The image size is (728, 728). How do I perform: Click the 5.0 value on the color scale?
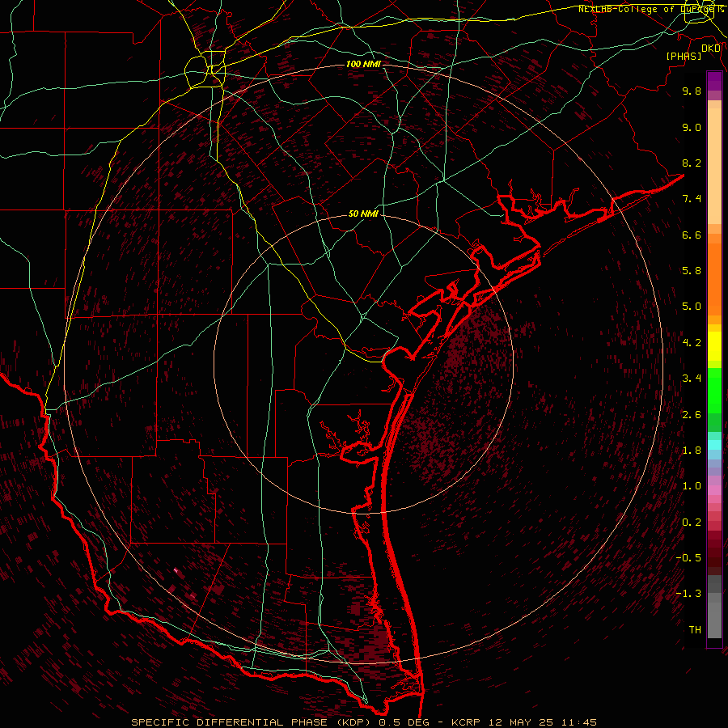[692, 307]
